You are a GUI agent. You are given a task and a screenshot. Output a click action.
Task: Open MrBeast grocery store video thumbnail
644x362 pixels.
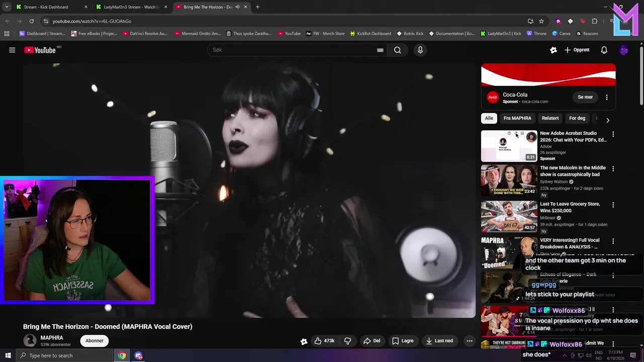(x=509, y=217)
